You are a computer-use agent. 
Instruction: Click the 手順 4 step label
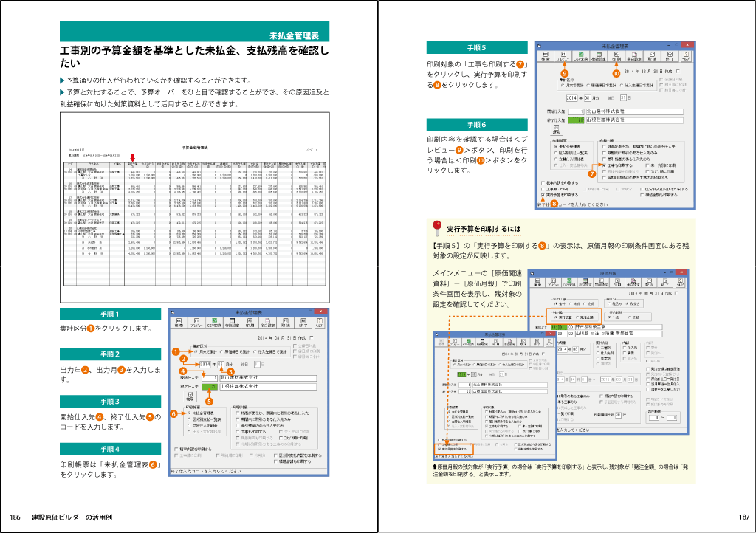111,449
